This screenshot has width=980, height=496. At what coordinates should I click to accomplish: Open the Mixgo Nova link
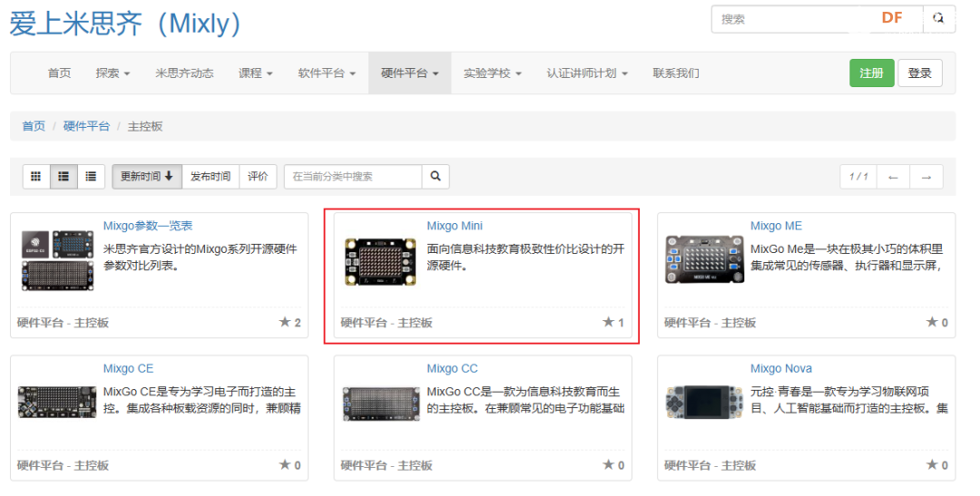point(781,368)
